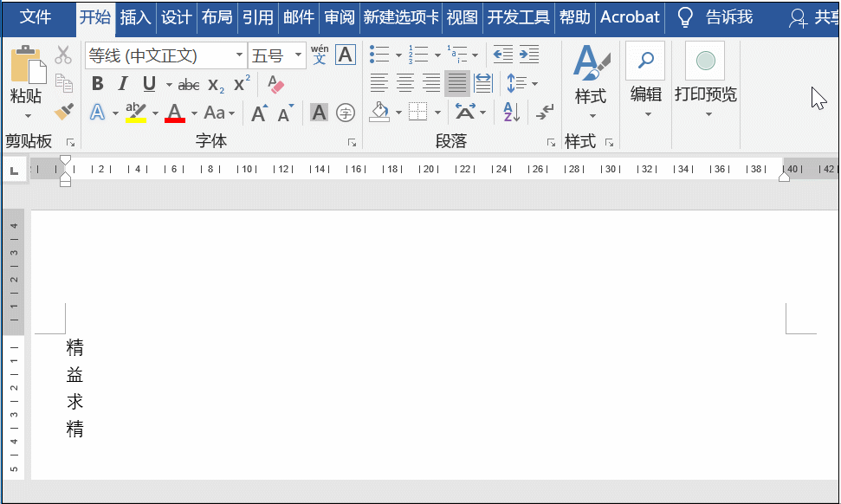Switch to the 插入 ribbon tab
Image resolution: width=841 pixels, height=504 pixels.
pyautogui.click(x=135, y=16)
